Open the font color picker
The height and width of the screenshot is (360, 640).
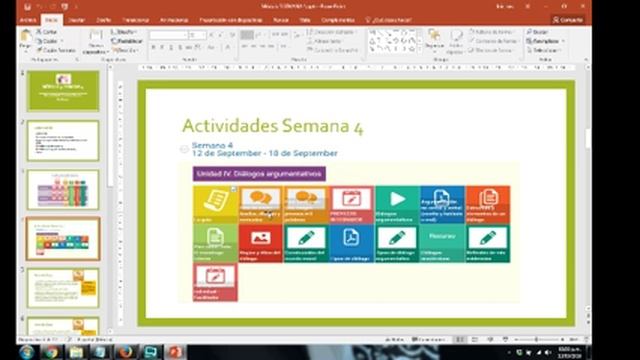coord(228,48)
